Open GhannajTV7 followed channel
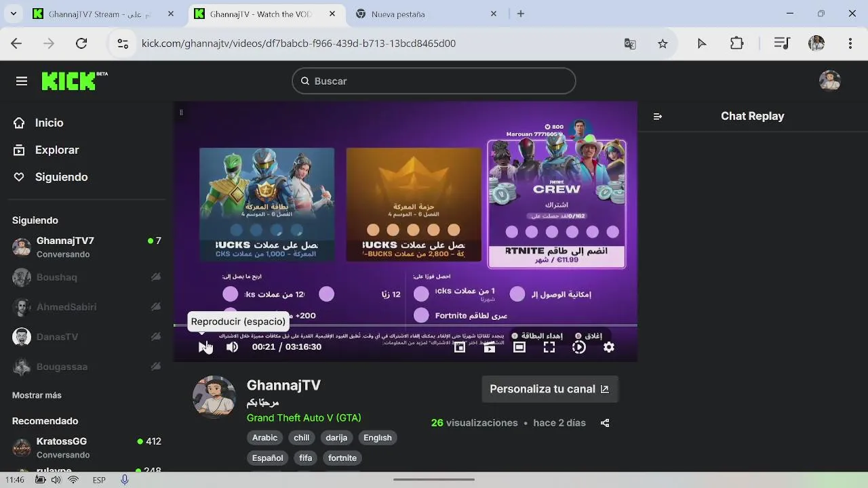This screenshot has width=868, height=488. [87, 247]
